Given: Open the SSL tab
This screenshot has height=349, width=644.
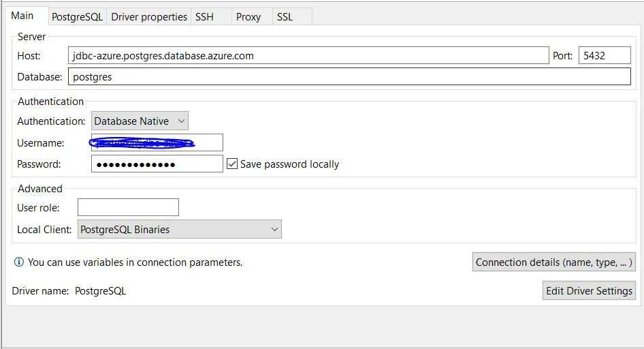Looking at the screenshot, I should [x=285, y=17].
